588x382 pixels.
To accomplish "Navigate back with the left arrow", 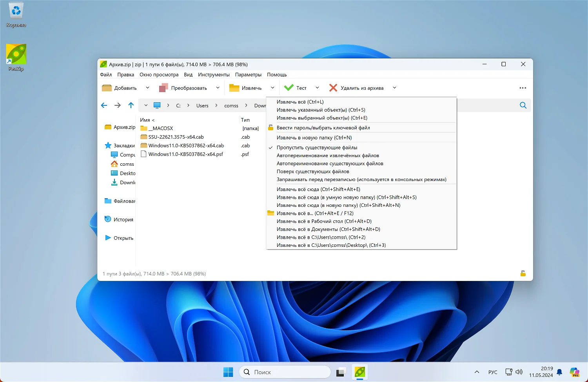I will [104, 105].
